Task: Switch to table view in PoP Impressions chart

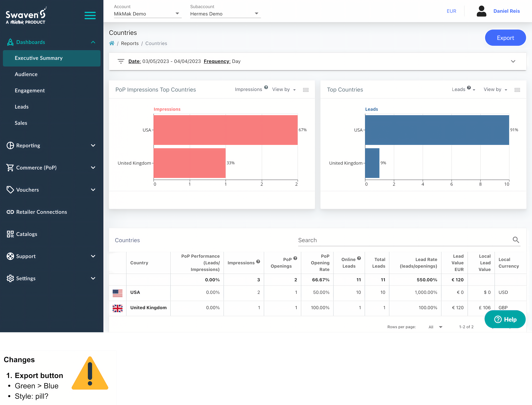Action: [306, 89]
